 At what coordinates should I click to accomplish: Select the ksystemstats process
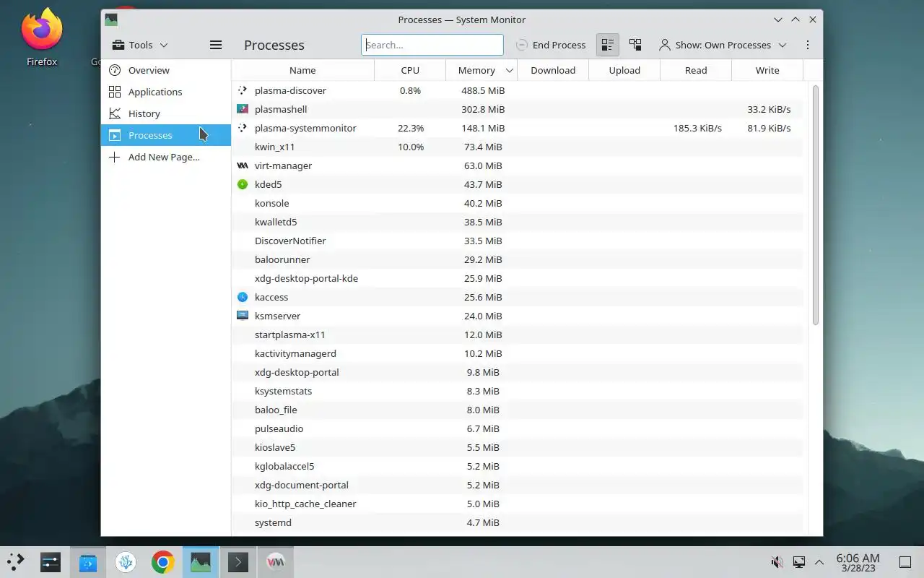[x=517, y=391]
